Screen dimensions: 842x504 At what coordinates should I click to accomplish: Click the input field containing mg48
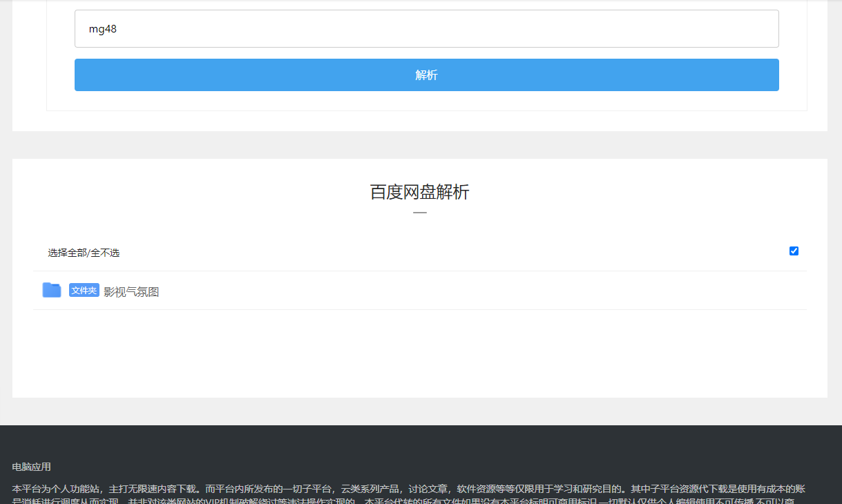click(x=426, y=29)
